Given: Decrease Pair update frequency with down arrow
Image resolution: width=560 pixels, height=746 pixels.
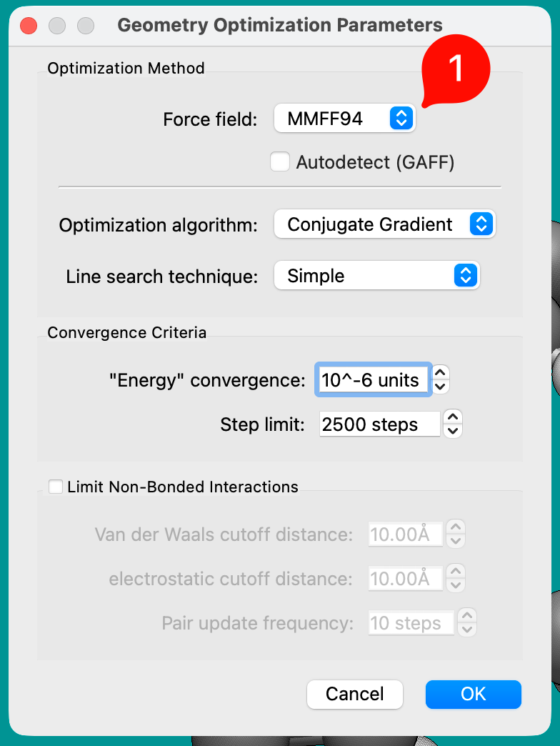Looking at the screenshot, I should [466, 630].
